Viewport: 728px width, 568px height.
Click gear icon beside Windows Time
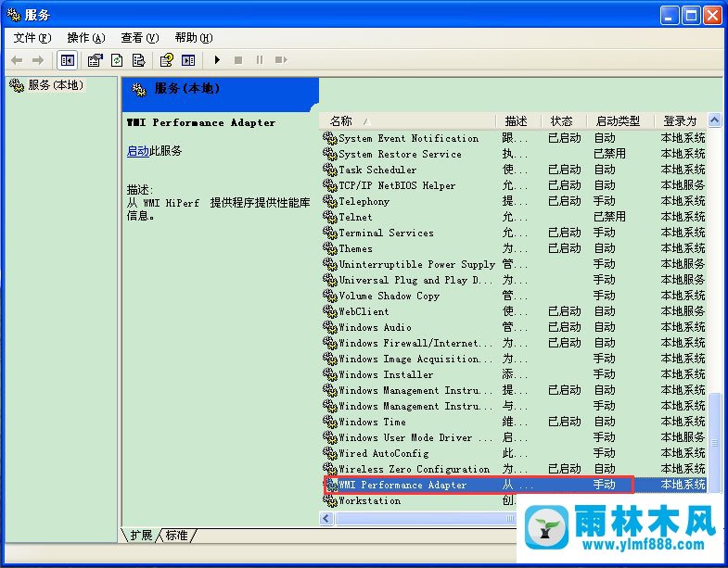point(329,423)
